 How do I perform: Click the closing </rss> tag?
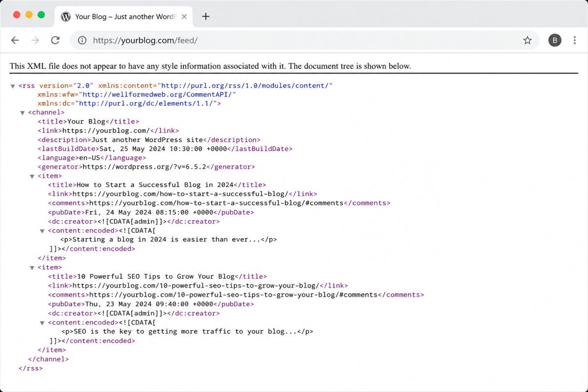click(30, 368)
